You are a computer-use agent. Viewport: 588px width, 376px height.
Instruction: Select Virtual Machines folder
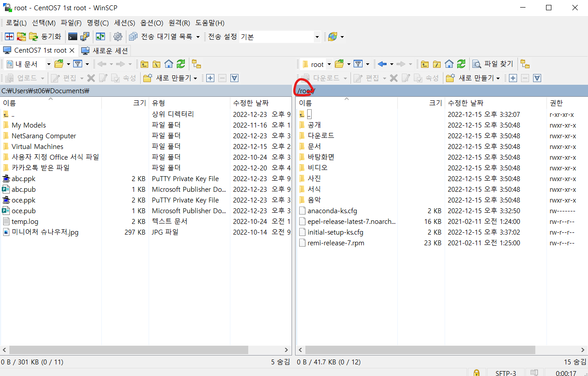tap(38, 146)
